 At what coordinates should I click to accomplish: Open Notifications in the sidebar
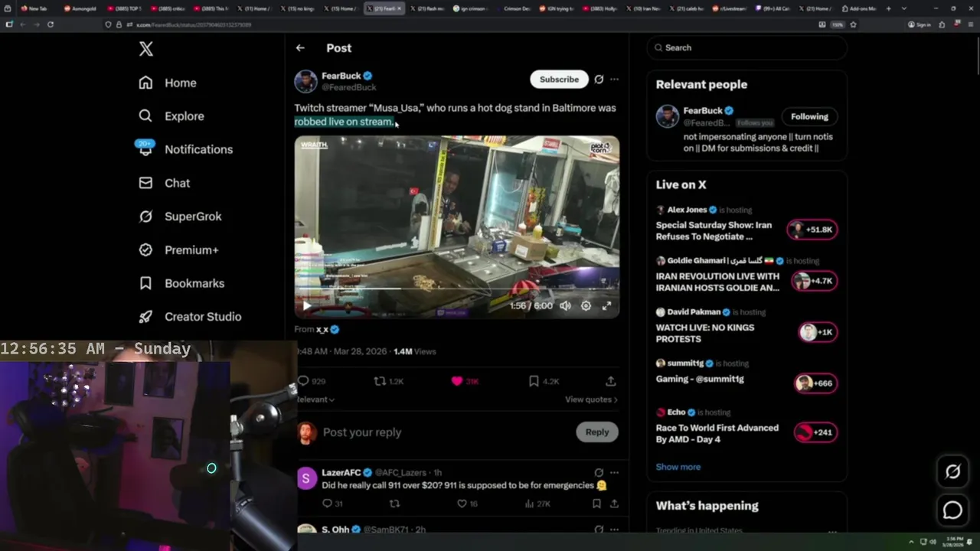click(x=185, y=149)
